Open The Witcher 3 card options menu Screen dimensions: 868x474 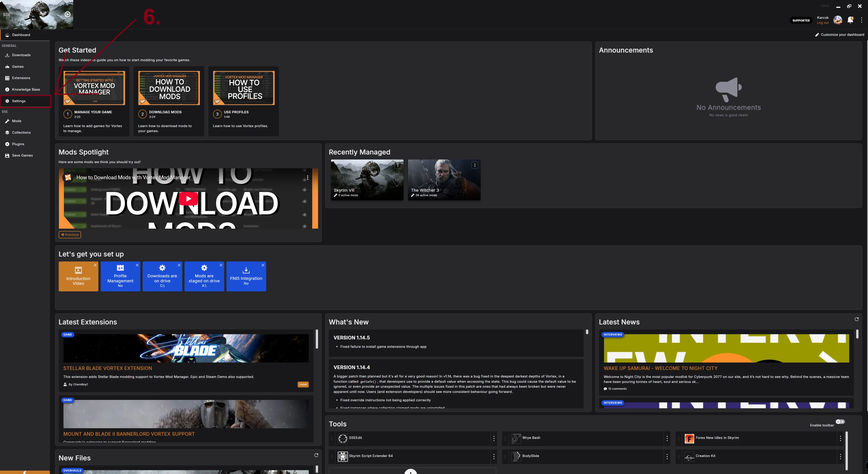[x=475, y=165]
